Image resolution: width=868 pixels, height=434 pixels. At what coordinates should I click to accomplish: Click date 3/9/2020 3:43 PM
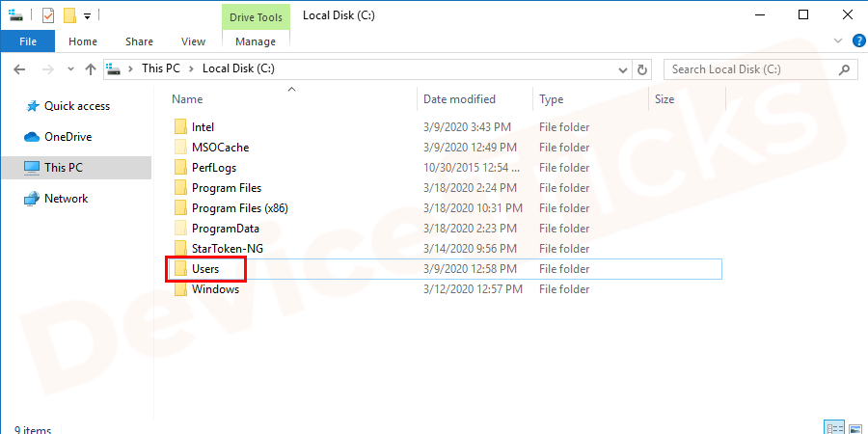(467, 127)
